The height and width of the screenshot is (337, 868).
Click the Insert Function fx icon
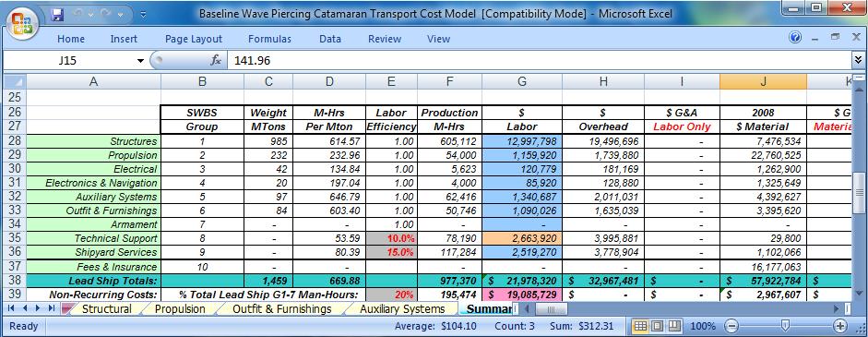(216, 60)
